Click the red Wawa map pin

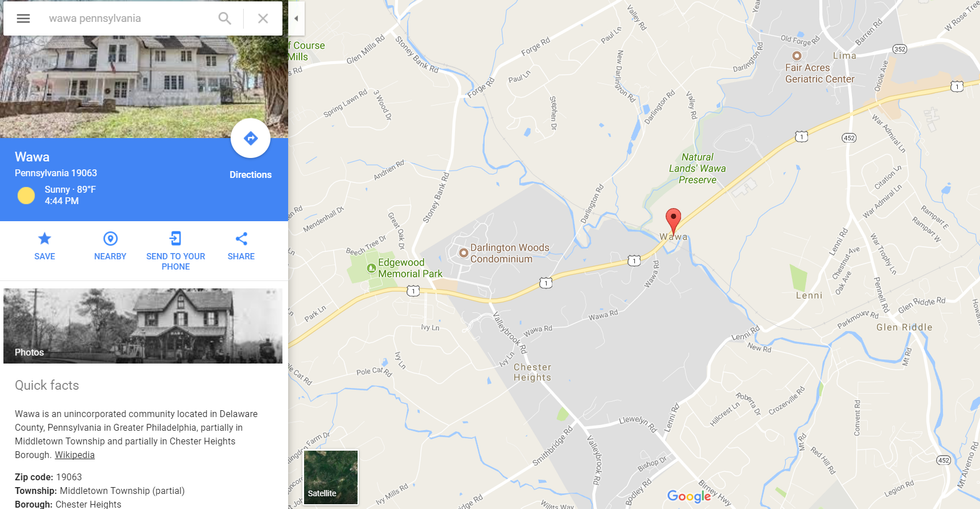673,221
